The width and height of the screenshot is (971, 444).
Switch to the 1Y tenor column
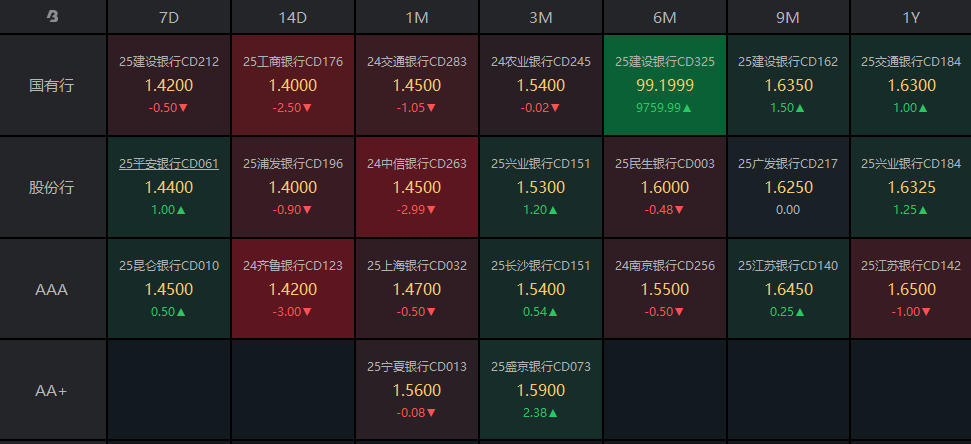(910, 17)
